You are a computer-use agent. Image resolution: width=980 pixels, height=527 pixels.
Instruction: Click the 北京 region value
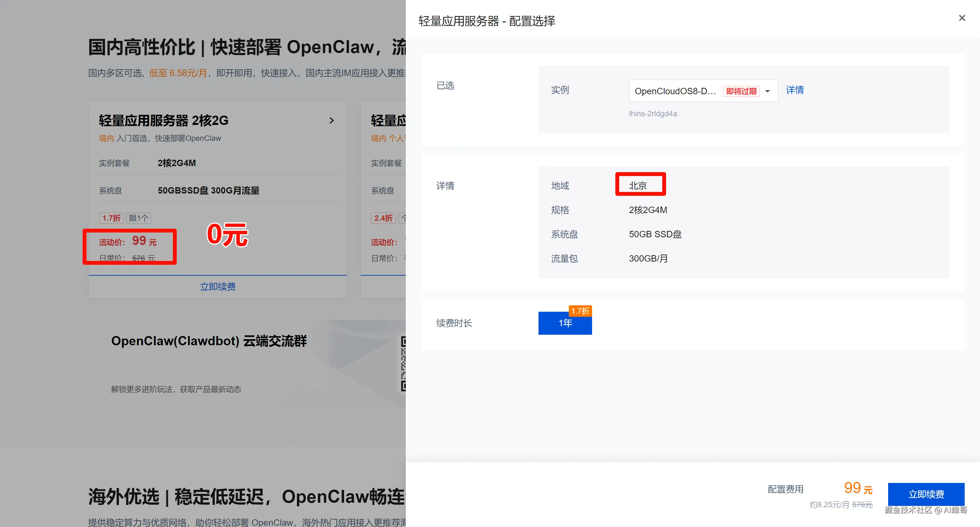(638, 186)
